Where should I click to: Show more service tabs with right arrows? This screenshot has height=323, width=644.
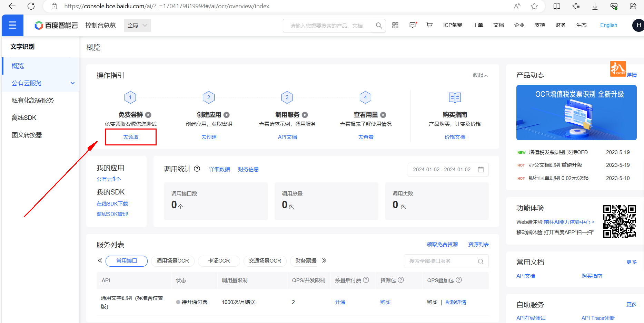[324, 261]
